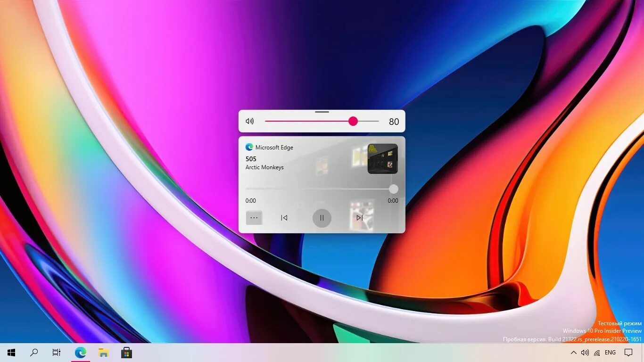Image resolution: width=644 pixels, height=362 pixels.
Task: Skip to the next track
Action: coord(360,218)
